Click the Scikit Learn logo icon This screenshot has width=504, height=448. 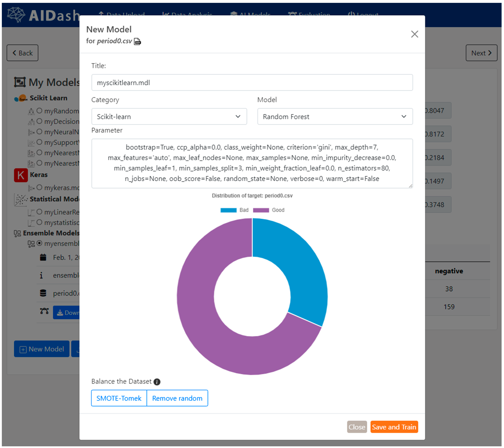(x=21, y=98)
